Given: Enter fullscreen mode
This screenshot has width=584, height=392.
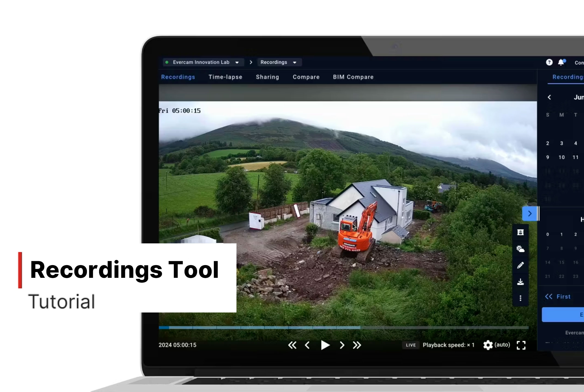Looking at the screenshot, I should coord(521,345).
